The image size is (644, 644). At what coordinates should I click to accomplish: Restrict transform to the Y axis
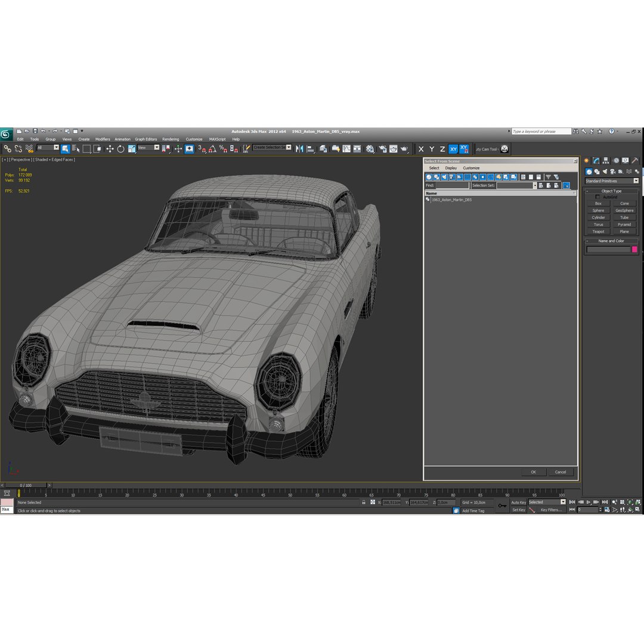(x=432, y=149)
